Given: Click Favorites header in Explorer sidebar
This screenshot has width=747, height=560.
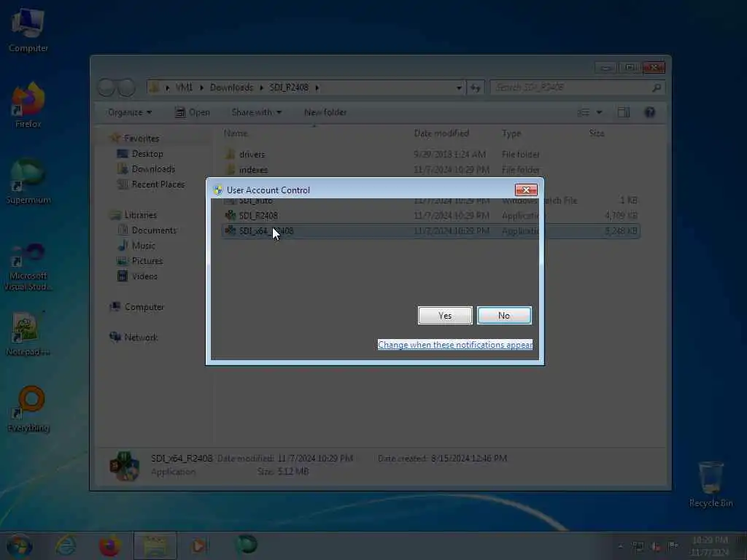Looking at the screenshot, I should point(142,139).
